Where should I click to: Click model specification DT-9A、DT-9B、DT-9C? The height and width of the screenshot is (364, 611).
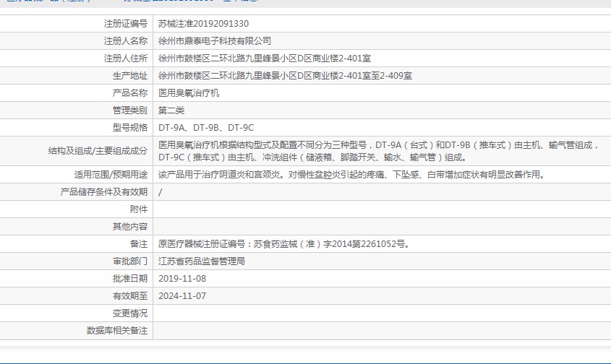pos(206,128)
